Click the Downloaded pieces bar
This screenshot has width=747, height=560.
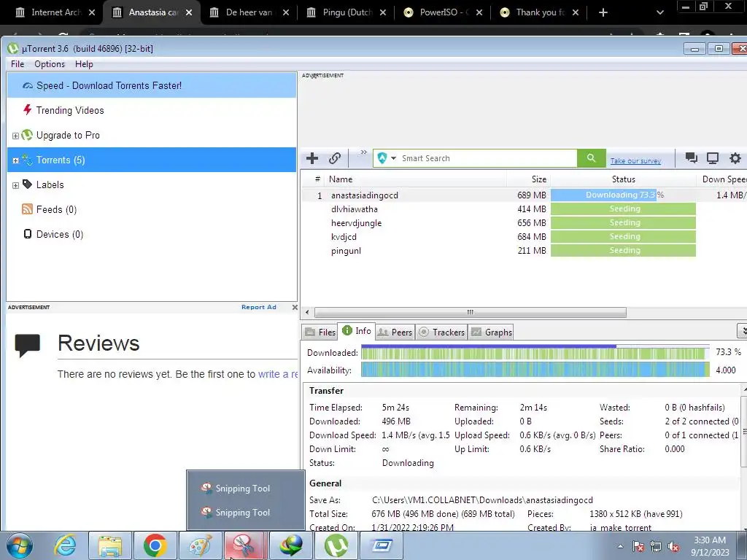535,352
